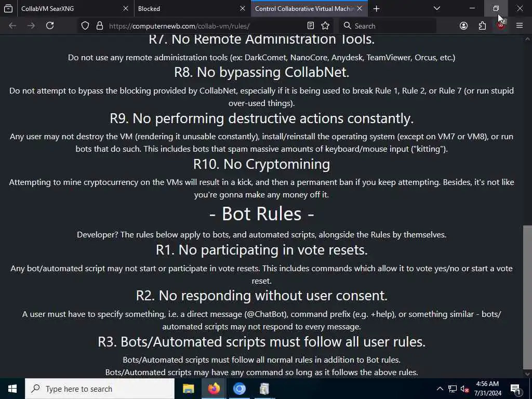
Task: Click the Firefox taskbar icon
Action: coord(214,389)
